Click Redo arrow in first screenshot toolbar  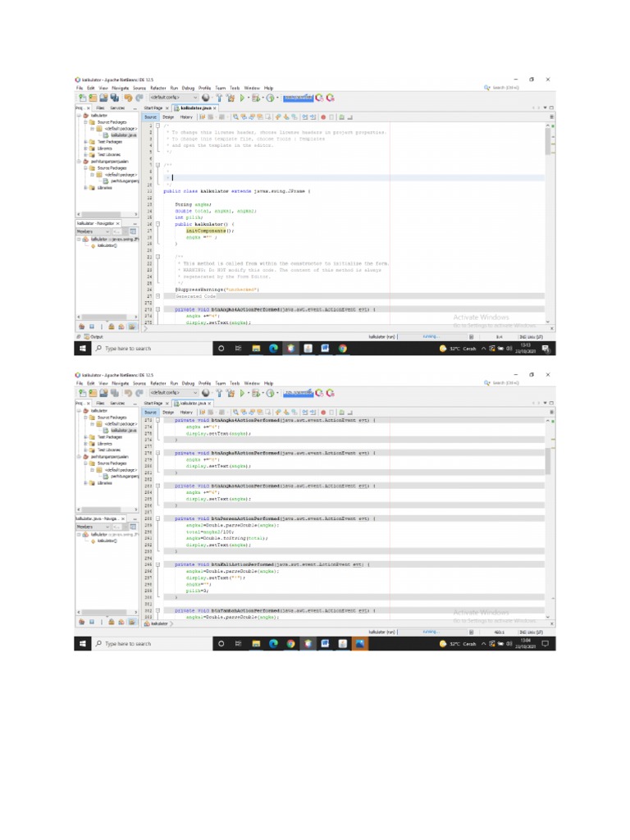[139, 98]
